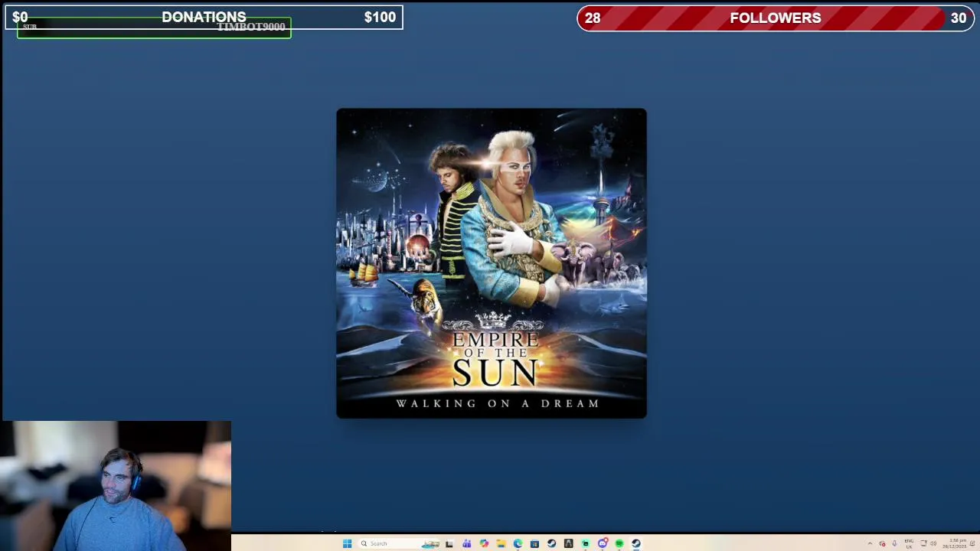Open Task View from the taskbar

pyautogui.click(x=449, y=544)
